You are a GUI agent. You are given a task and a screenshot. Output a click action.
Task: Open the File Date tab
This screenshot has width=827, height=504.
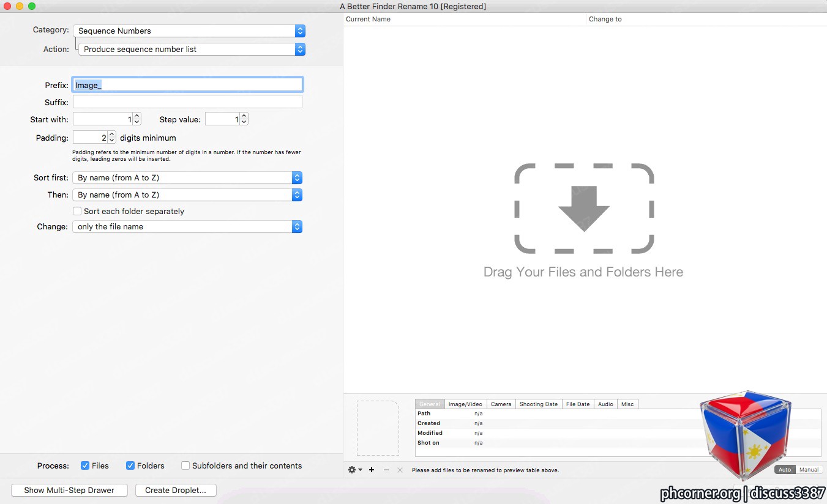point(578,404)
